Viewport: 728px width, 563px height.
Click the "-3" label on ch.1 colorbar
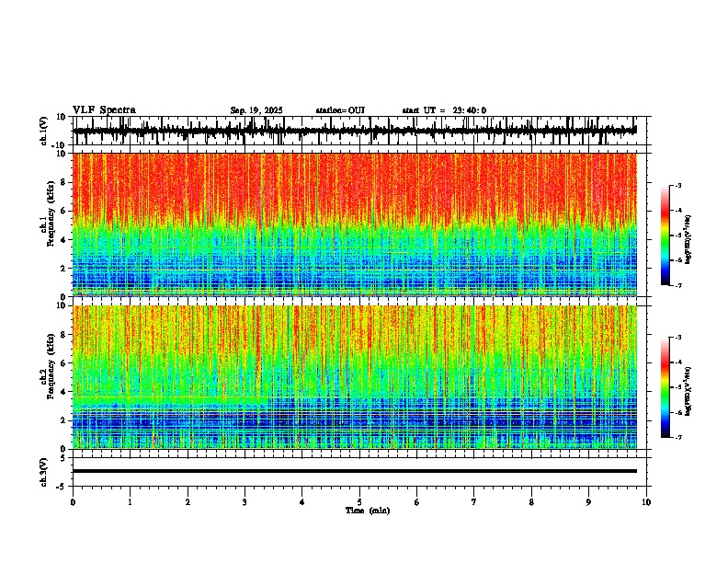677,185
